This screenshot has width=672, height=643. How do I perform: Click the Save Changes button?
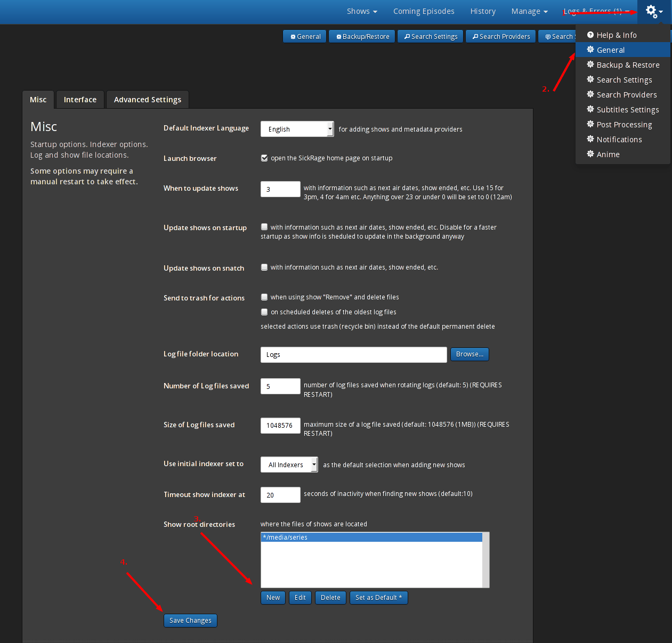click(190, 621)
